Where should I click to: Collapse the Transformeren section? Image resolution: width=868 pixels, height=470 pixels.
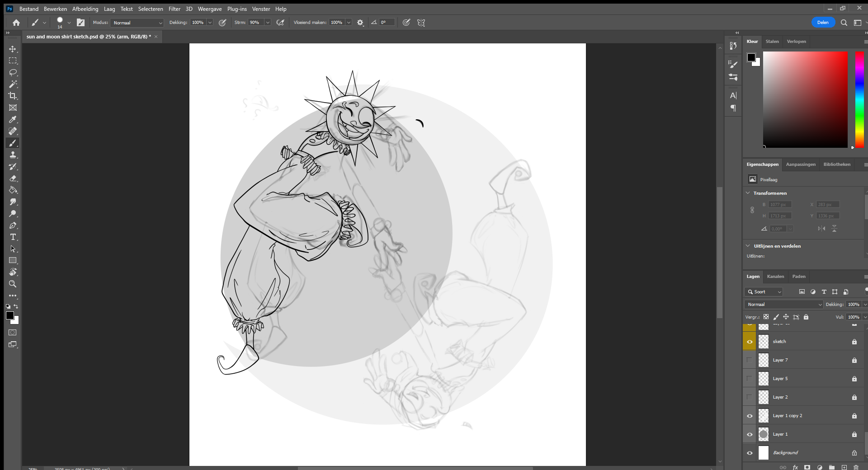748,193
